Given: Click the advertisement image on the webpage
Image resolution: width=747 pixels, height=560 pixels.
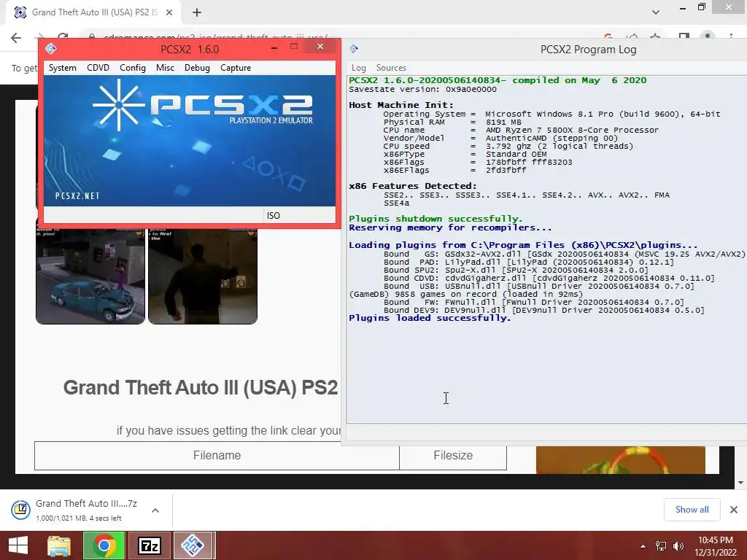Looking at the screenshot, I should (x=620, y=460).
